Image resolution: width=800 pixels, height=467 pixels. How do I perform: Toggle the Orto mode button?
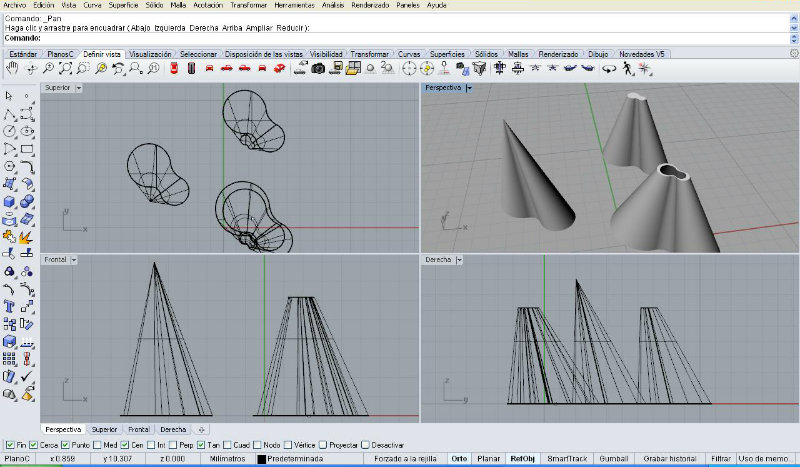click(459, 458)
